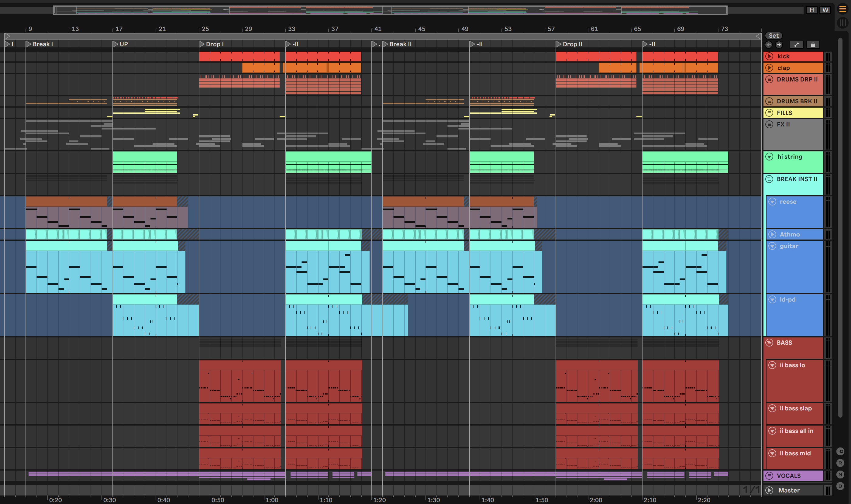Viewport: 851px width, 504px height.
Task: Click the vertical track list scrollbar
Action: (x=840, y=228)
